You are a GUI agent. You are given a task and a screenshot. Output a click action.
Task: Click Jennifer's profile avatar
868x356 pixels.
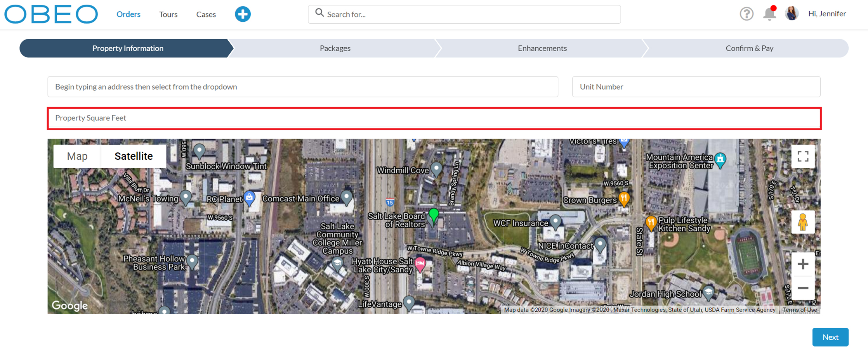pyautogui.click(x=792, y=14)
